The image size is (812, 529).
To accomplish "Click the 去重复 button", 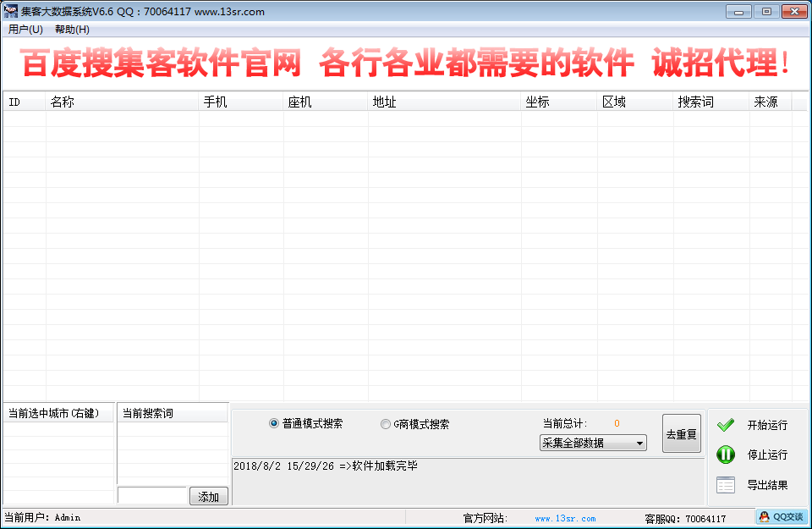I will pos(682,433).
